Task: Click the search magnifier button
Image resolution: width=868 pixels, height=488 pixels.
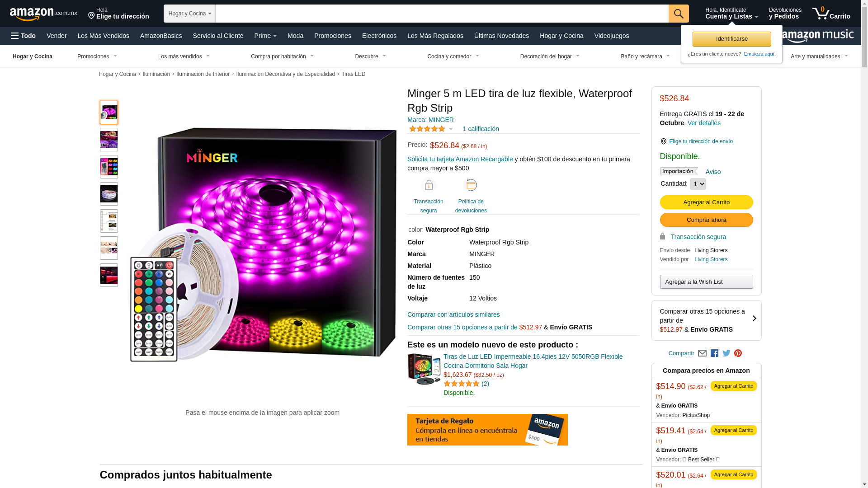Action: (x=679, y=14)
